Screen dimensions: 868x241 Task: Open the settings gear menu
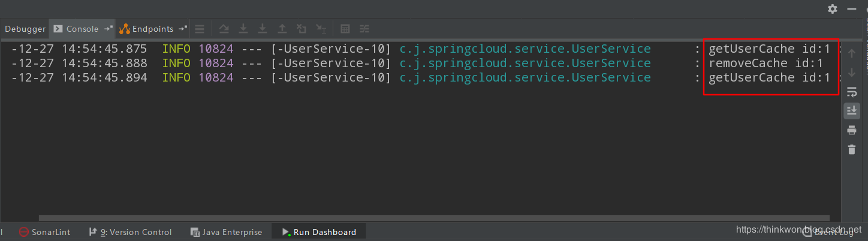[832, 9]
